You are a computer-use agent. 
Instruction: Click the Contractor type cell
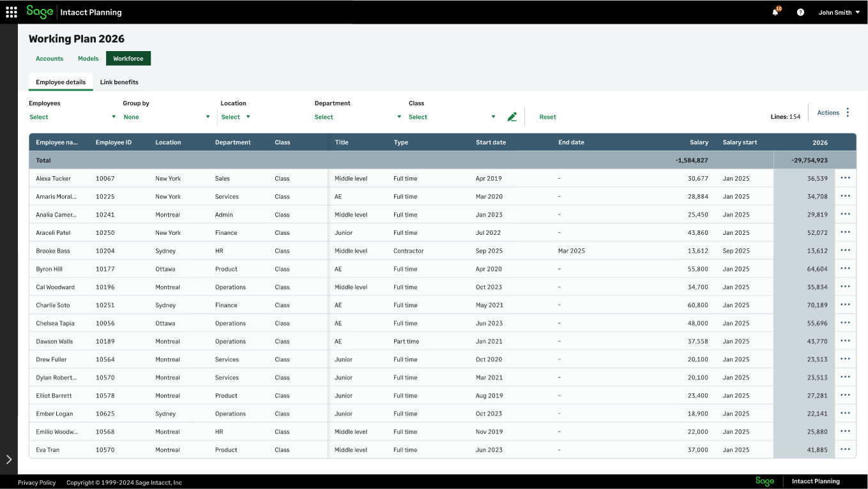pos(409,251)
